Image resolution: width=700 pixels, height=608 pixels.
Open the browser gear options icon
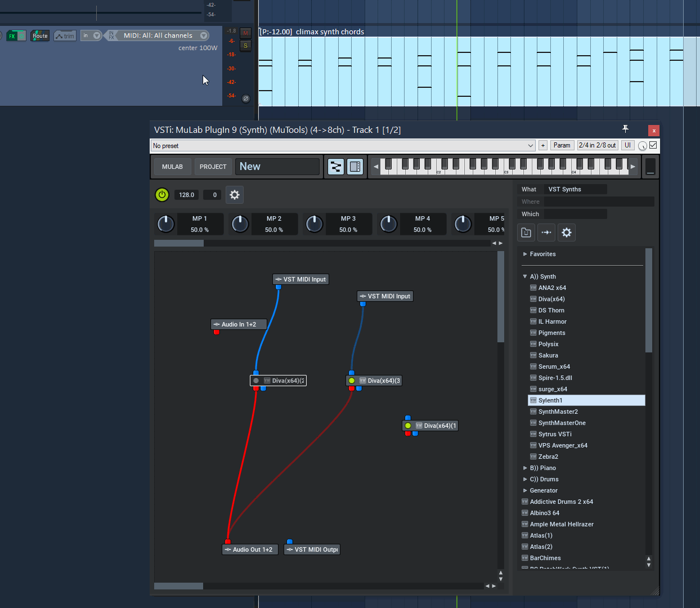tap(567, 233)
